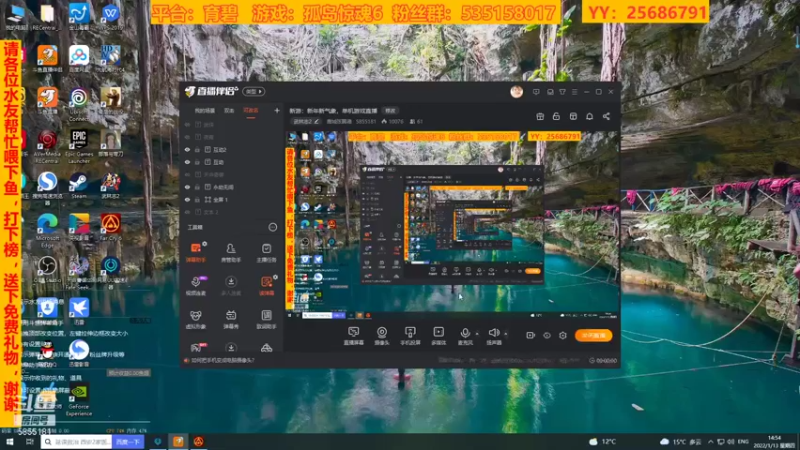Click the user avatar in title bar

[516, 92]
